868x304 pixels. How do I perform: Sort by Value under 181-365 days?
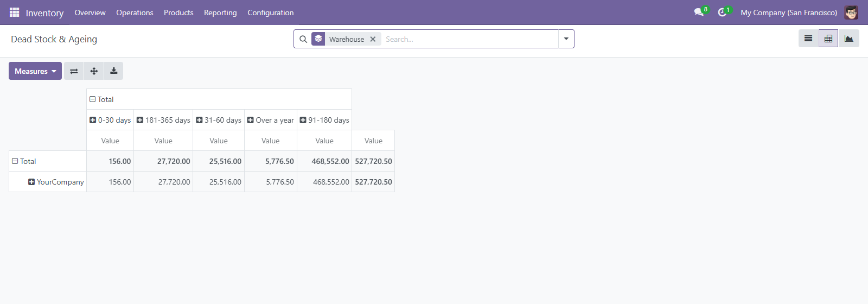tap(163, 141)
